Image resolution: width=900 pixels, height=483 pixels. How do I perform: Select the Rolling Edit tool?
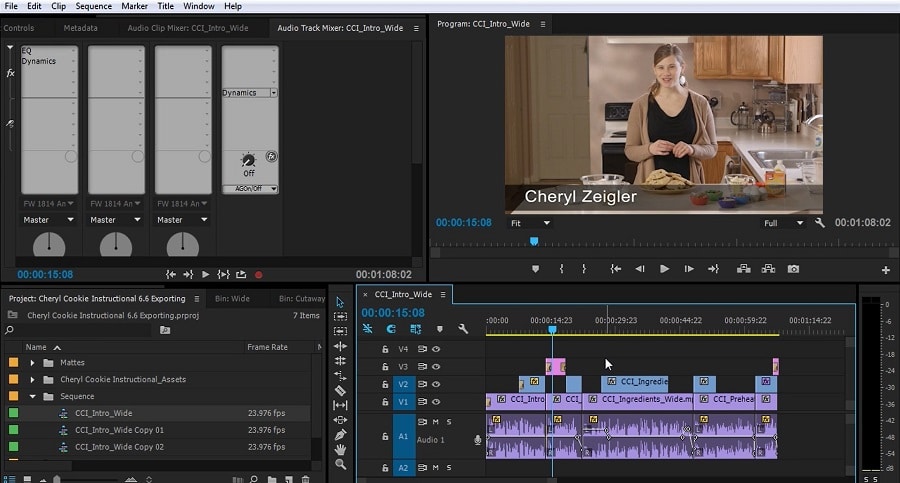(x=340, y=361)
